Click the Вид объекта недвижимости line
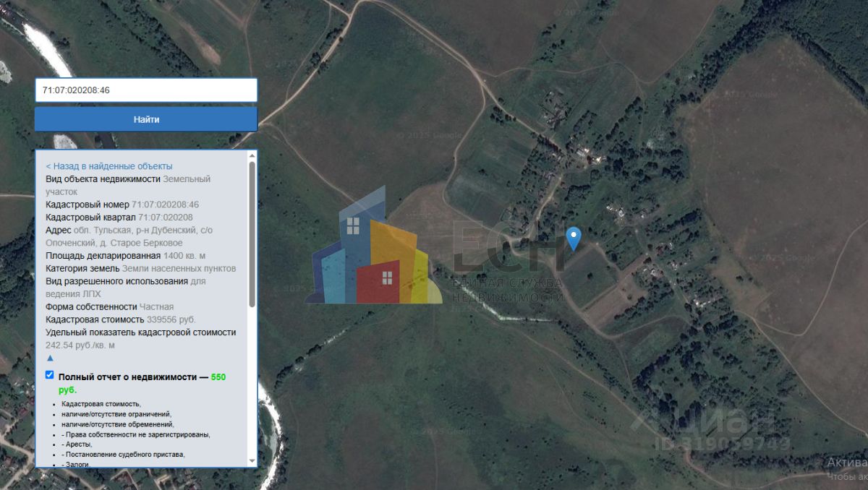Image resolution: width=868 pixels, height=490 pixels. click(x=128, y=185)
